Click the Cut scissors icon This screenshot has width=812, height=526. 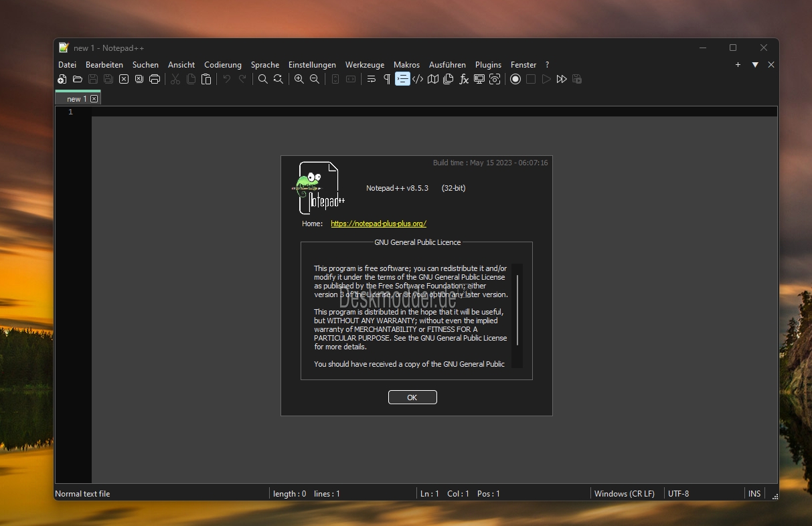coord(175,79)
